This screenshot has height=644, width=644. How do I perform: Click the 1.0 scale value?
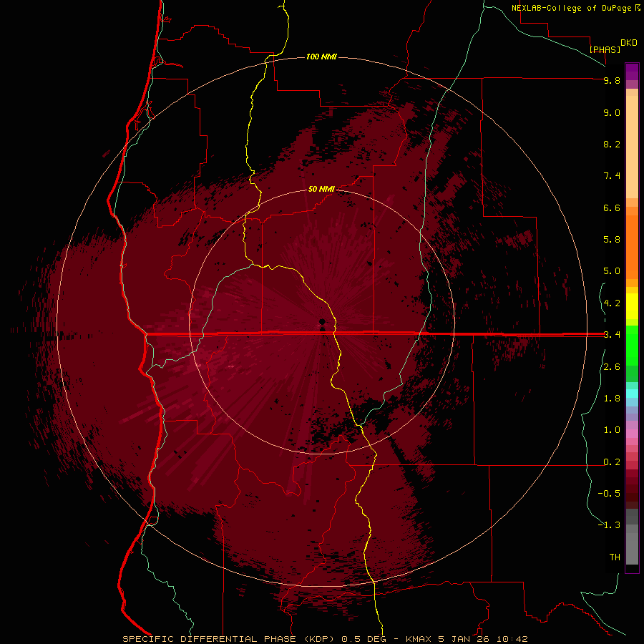point(612,430)
